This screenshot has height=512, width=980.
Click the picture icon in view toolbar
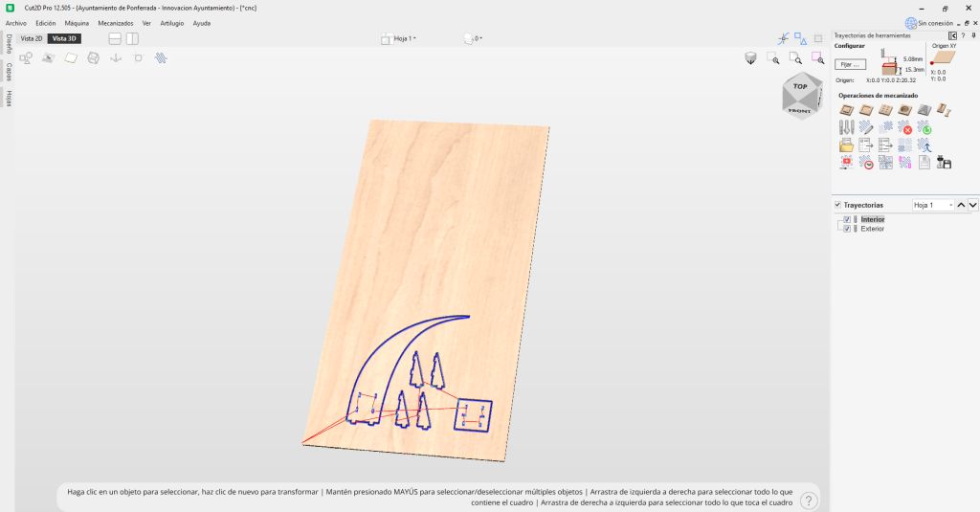coord(48,58)
